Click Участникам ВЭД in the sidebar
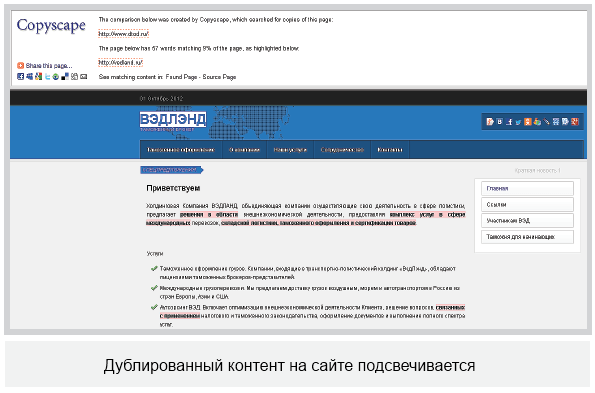 (x=527, y=221)
